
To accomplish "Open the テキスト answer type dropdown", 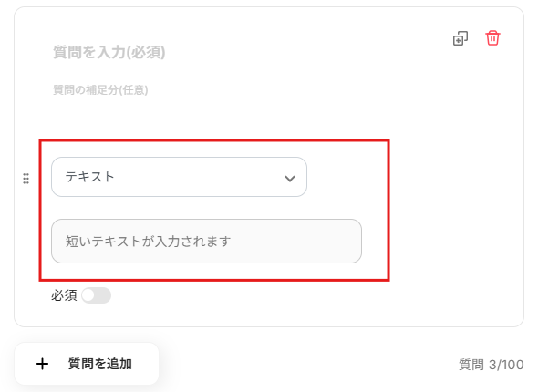I will point(179,177).
